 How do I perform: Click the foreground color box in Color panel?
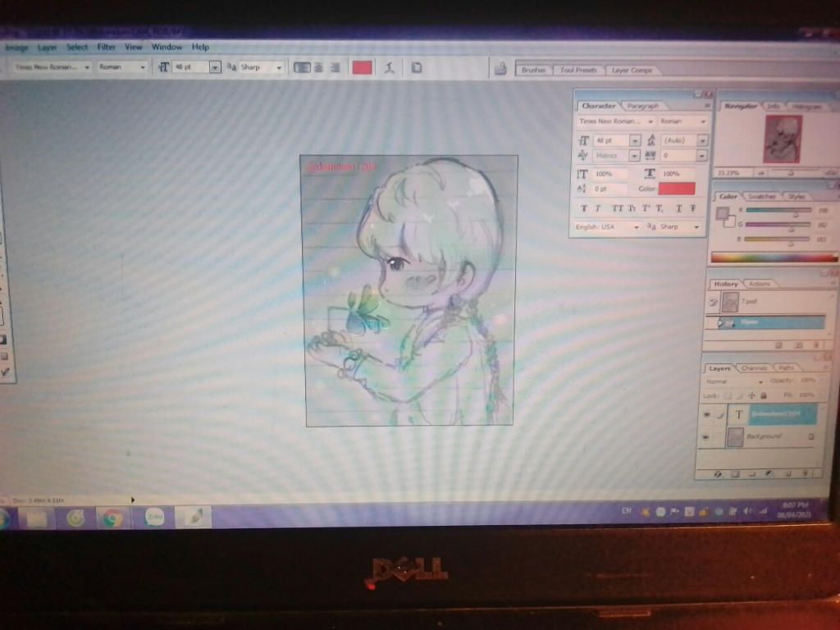(722, 214)
